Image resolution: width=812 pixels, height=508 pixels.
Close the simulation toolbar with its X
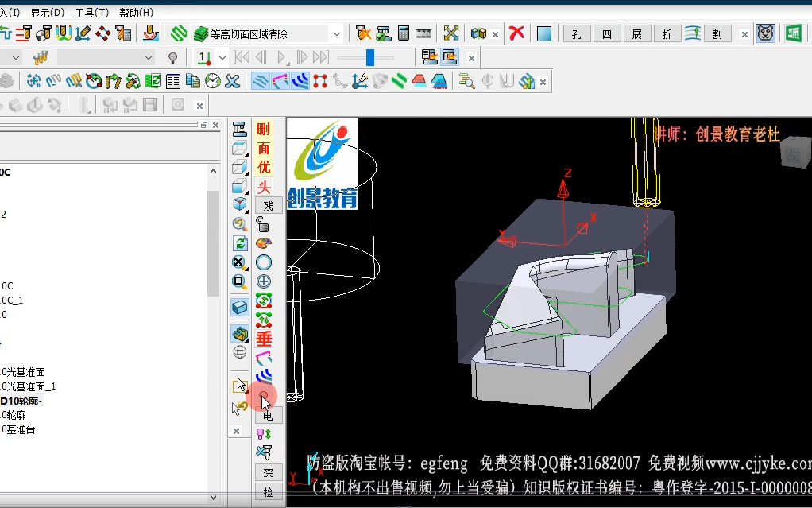click(471, 58)
